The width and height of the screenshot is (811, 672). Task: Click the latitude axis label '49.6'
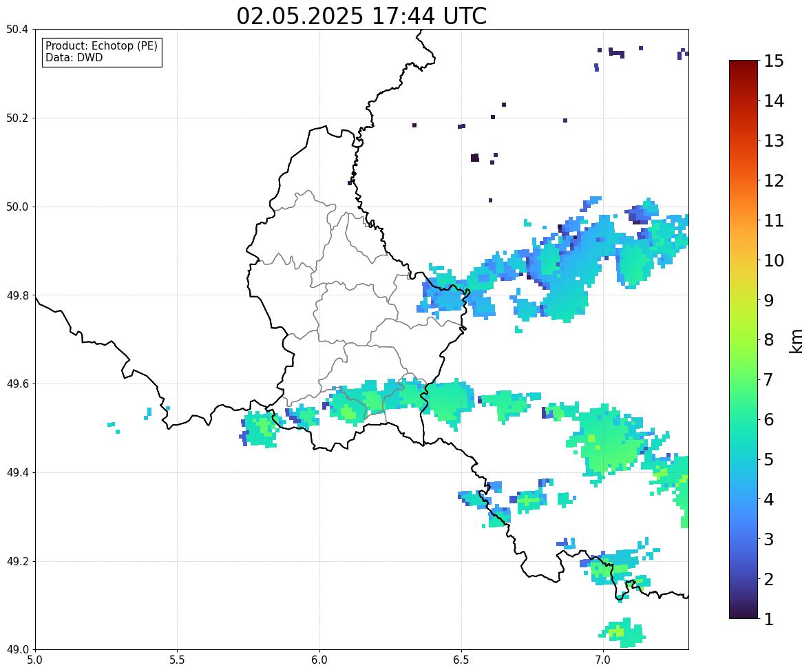tap(17, 384)
